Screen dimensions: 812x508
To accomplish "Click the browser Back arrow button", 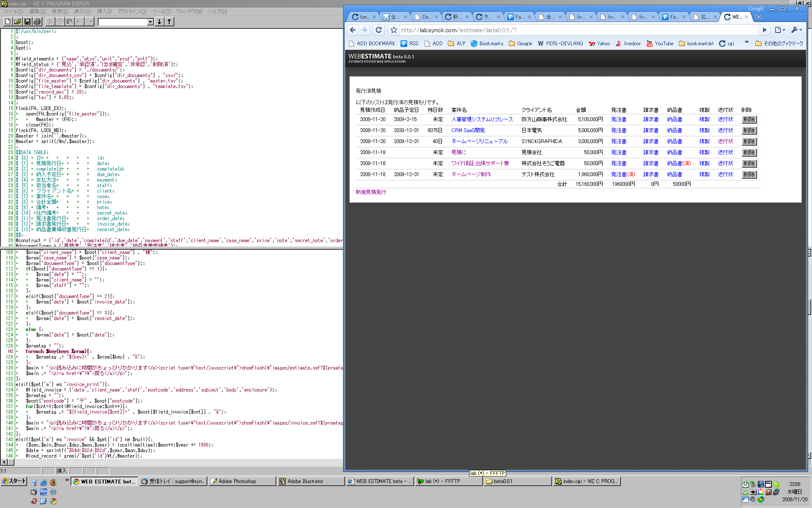I will click(353, 30).
